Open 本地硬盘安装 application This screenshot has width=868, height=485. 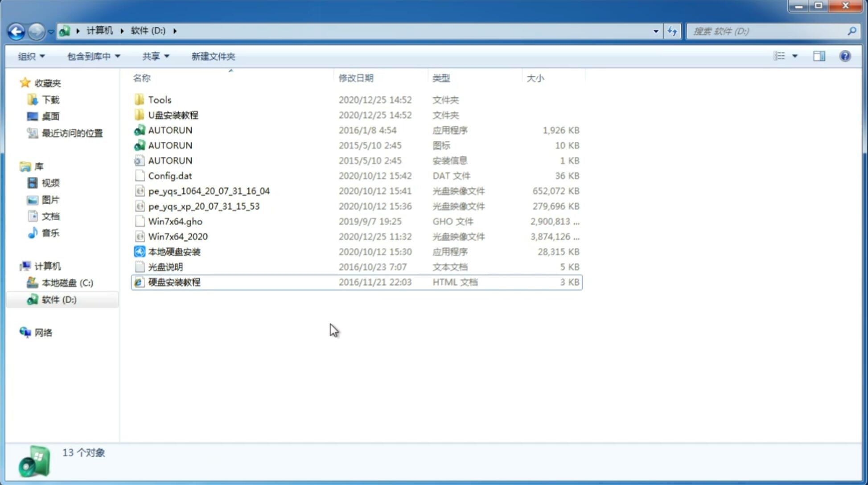pyautogui.click(x=174, y=251)
